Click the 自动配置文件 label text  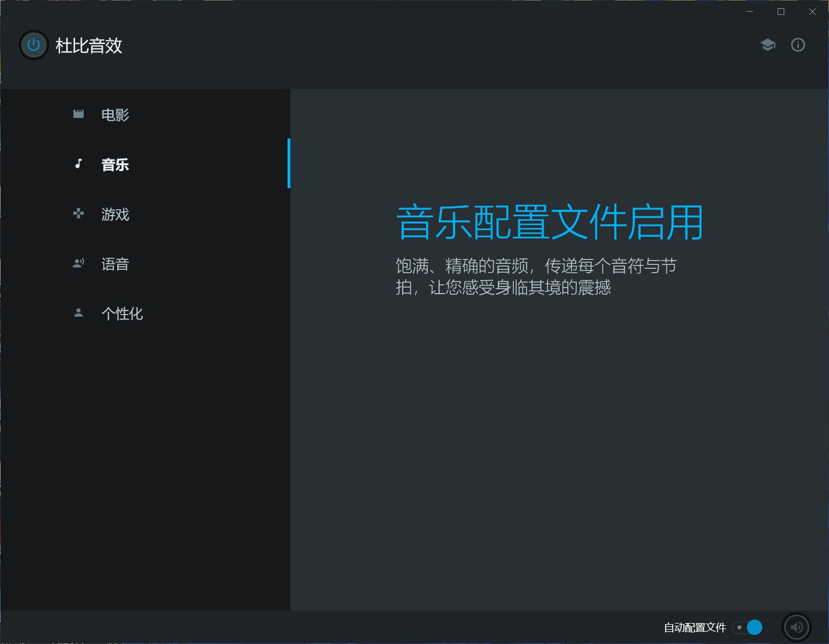click(x=695, y=627)
